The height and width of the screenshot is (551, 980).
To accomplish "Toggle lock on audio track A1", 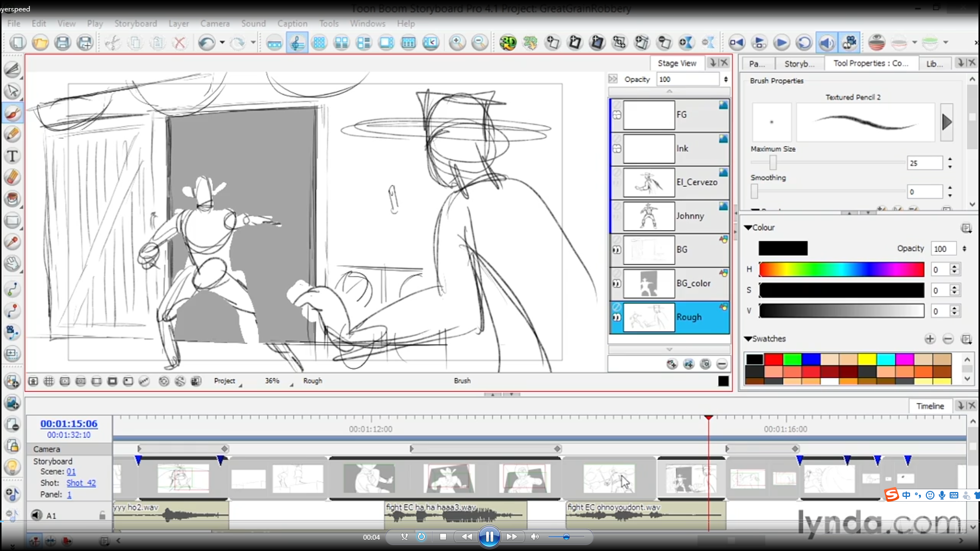I will (102, 515).
